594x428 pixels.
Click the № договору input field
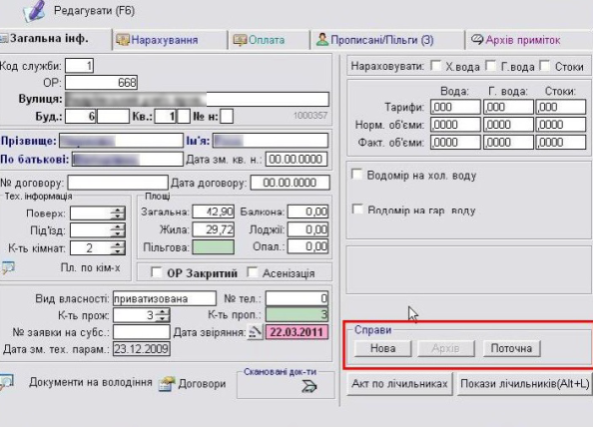[118, 183]
